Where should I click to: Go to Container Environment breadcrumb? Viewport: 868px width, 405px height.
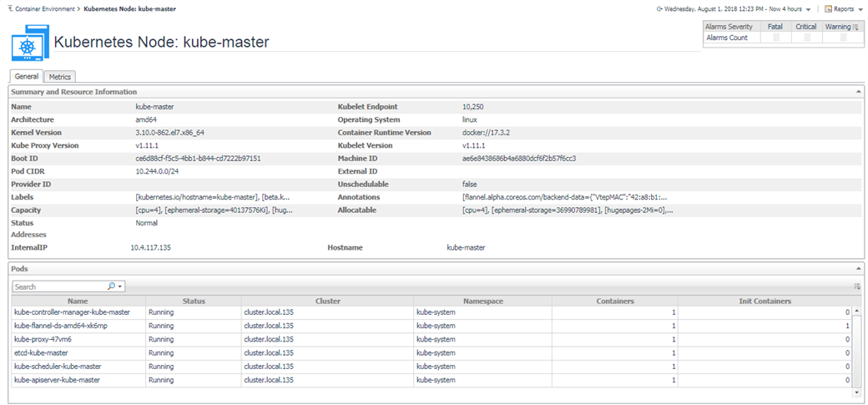47,9
